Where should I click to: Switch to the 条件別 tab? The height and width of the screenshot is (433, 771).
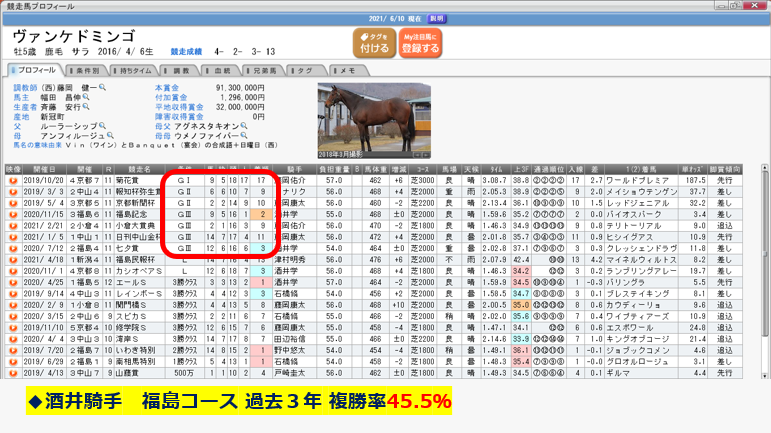[87, 72]
